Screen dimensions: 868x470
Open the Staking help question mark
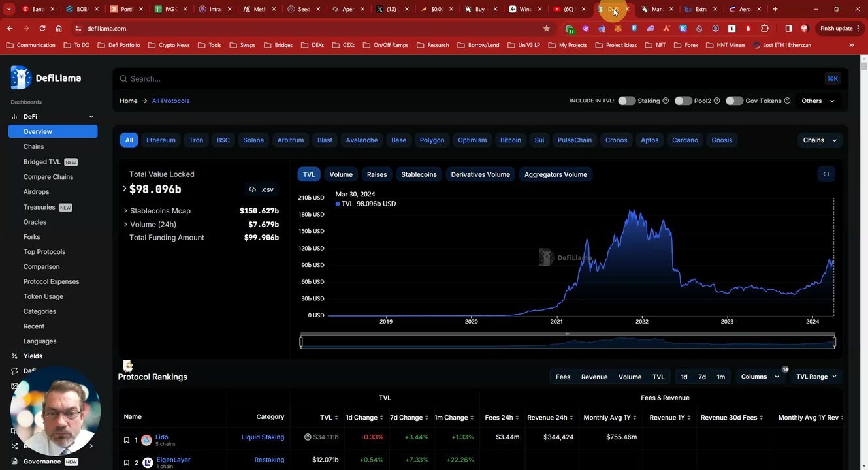click(666, 101)
